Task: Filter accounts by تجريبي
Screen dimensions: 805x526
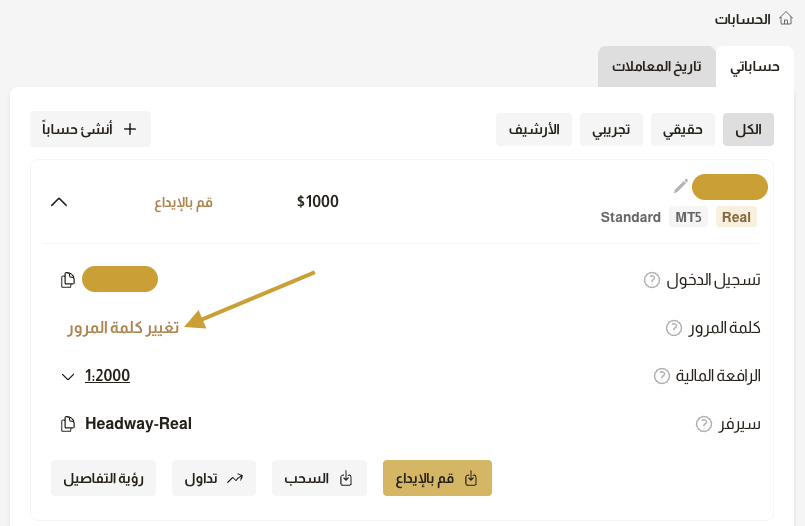Action: (x=610, y=129)
